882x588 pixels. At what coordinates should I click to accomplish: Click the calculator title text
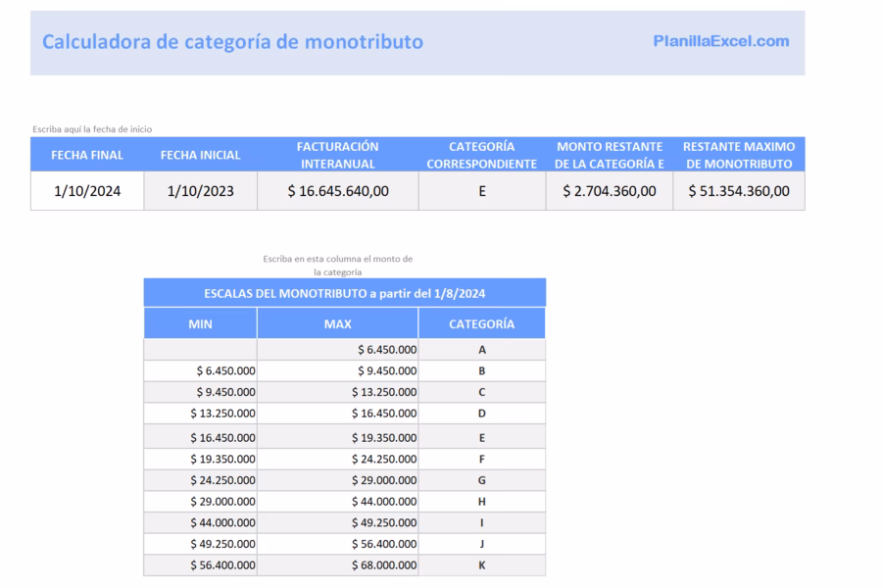pyautogui.click(x=232, y=42)
